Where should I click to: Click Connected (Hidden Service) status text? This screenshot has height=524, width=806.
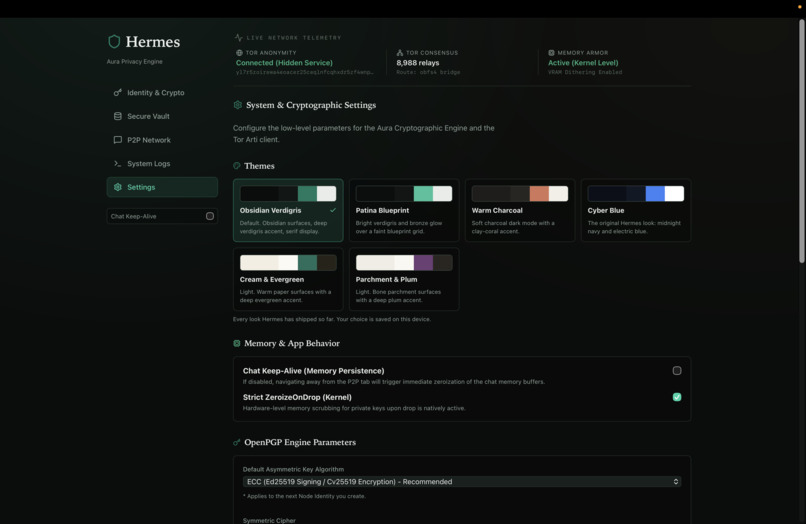pos(284,63)
